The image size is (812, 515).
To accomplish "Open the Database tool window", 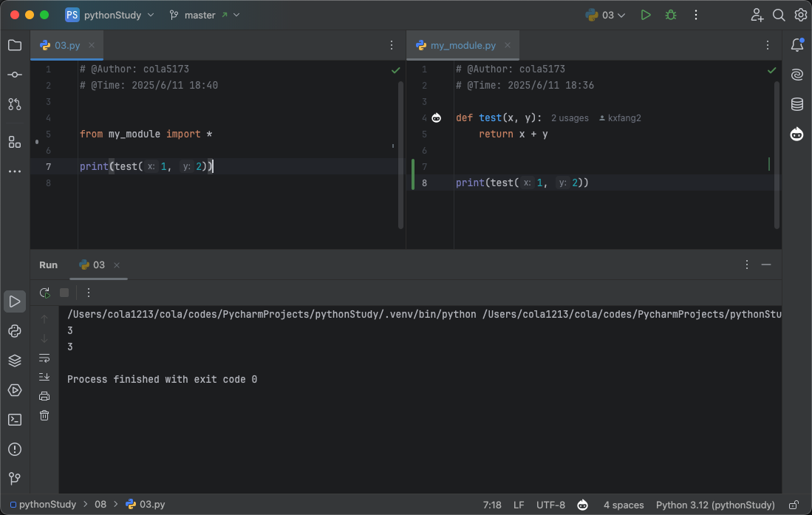I will pos(797,104).
